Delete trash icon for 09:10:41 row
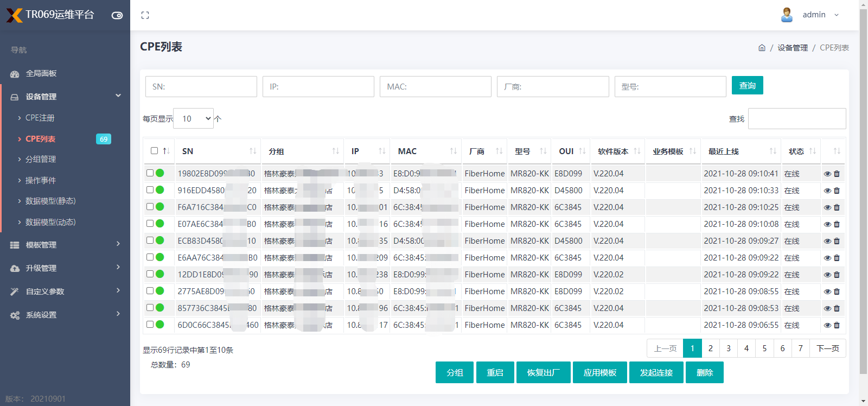Image resolution: width=868 pixels, height=406 pixels. pos(837,174)
